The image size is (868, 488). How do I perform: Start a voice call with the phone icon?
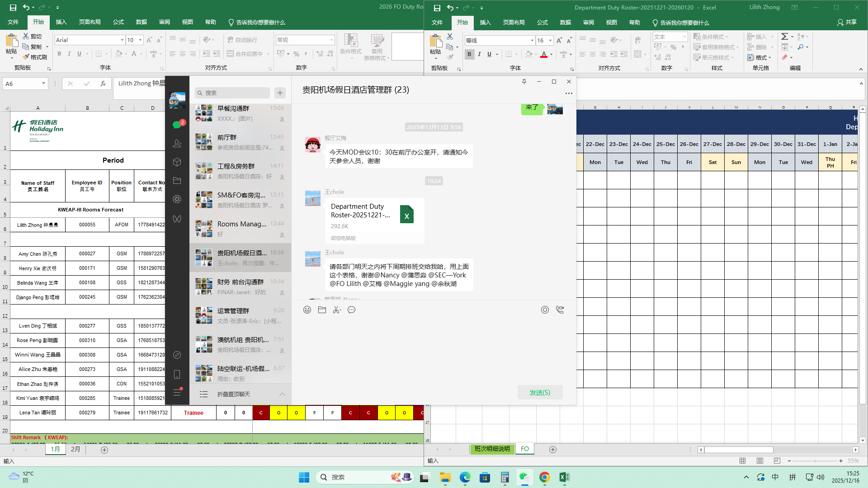click(560, 310)
